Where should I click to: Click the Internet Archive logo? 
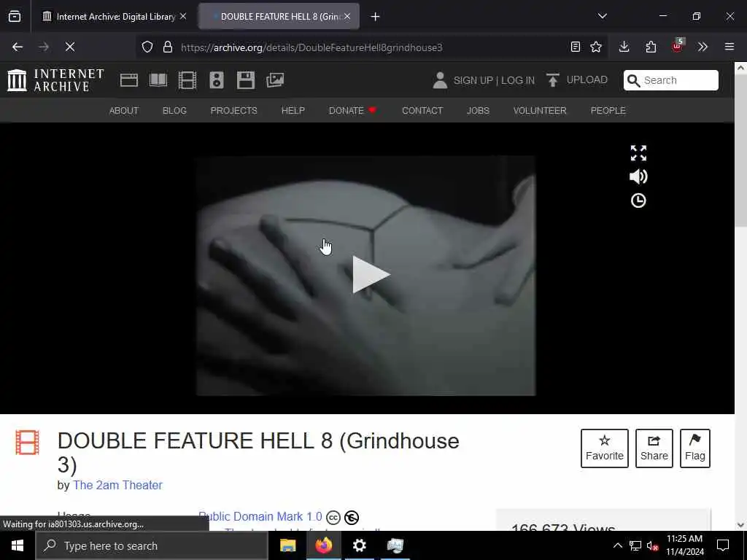55,80
